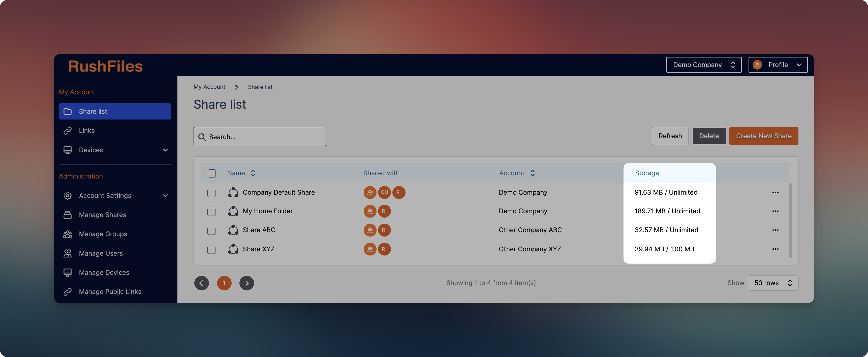Change the 50 rows display dropdown
This screenshot has height=357, width=868.
click(773, 283)
